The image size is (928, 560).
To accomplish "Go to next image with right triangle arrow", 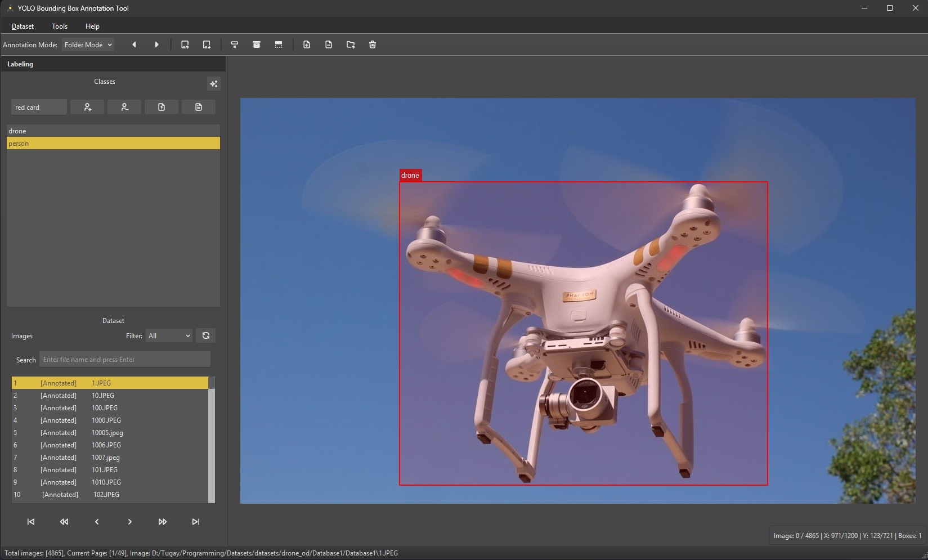I will tap(156, 44).
